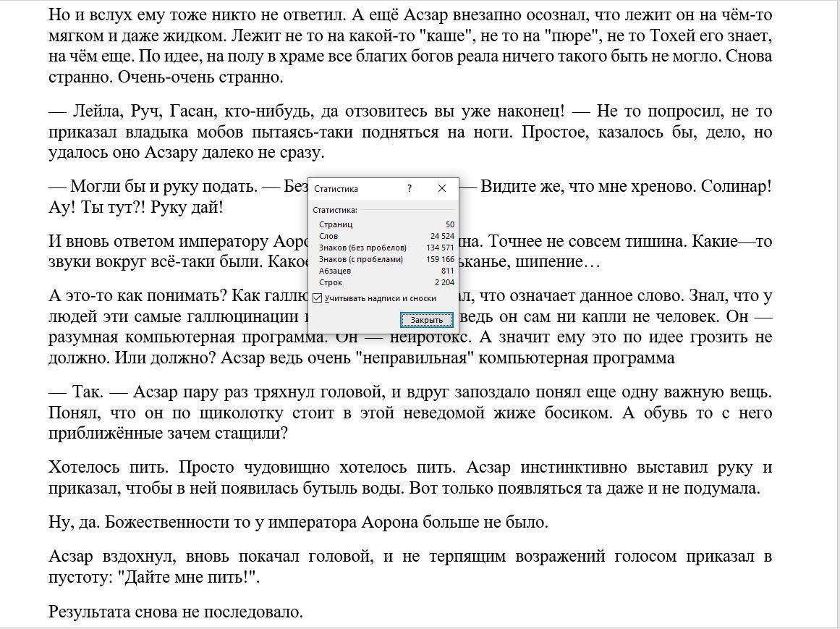The image size is (840, 629).
Task: Click the Строк value 2 204
Action: (x=444, y=282)
